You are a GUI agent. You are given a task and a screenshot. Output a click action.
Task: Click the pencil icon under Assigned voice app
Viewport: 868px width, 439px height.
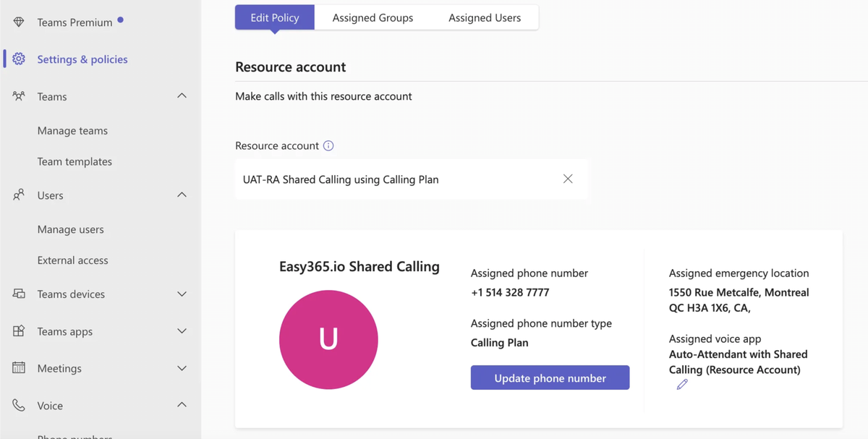[681, 384]
